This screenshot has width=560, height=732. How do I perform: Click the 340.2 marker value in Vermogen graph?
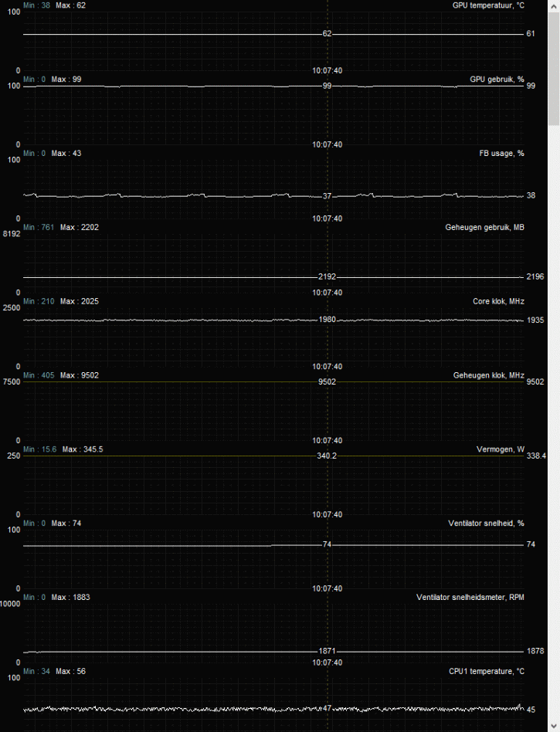pos(327,456)
